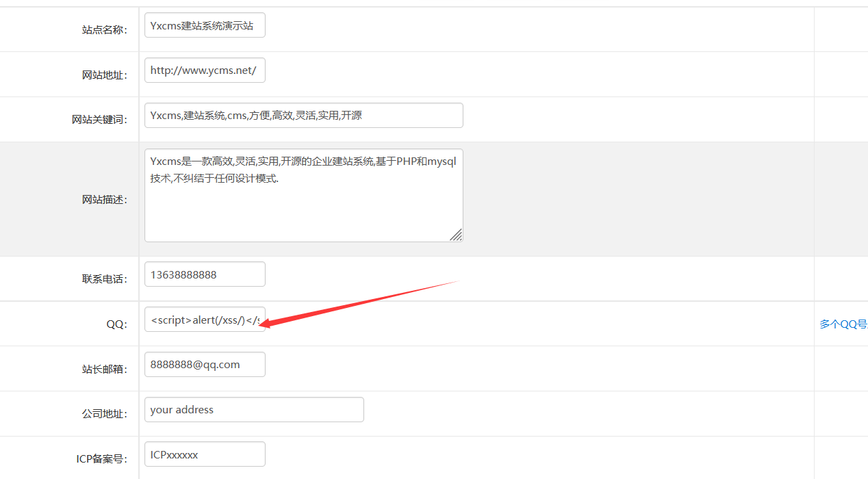
Task: Click the 网站描述 label
Action: [x=104, y=200]
